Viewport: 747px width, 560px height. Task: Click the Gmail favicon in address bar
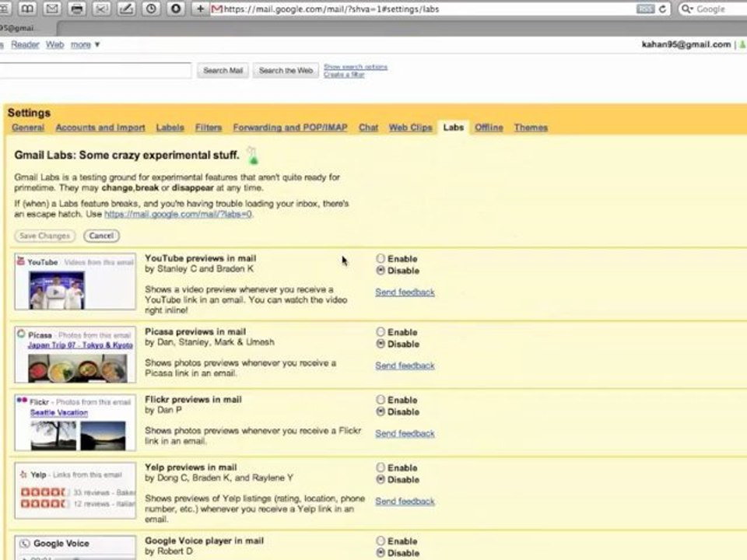pos(217,9)
